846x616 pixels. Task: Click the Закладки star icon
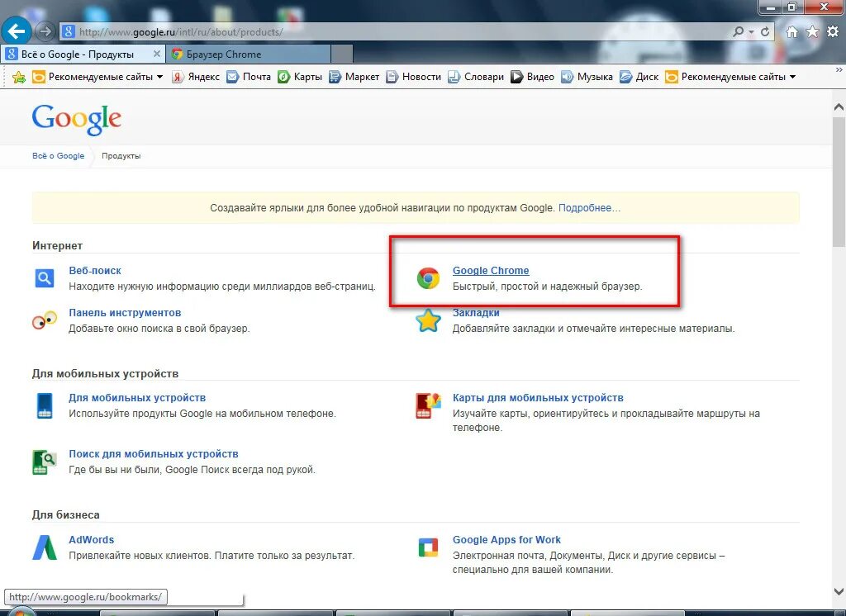(x=429, y=320)
